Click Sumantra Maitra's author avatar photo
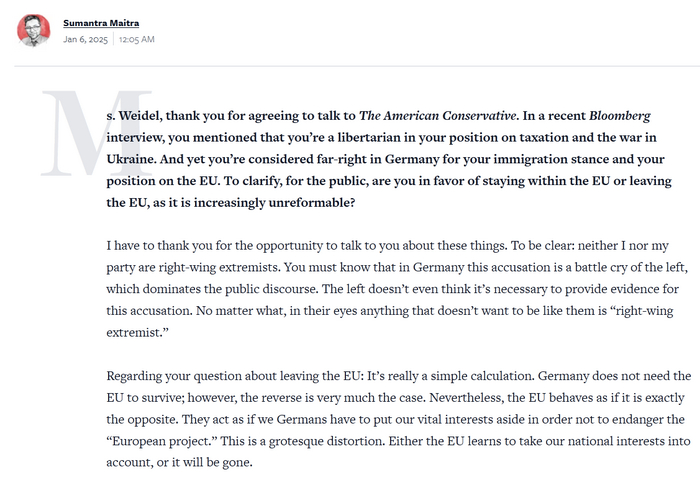This screenshot has width=700, height=485. click(x=34, y=30)
